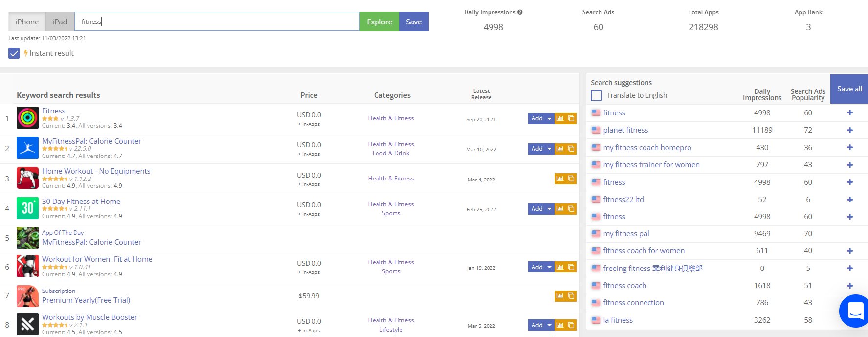Add 'my fitness trainer for women' plus icon
The height and width of the screenshot is (337, 868).
click(x=850, y=165)
